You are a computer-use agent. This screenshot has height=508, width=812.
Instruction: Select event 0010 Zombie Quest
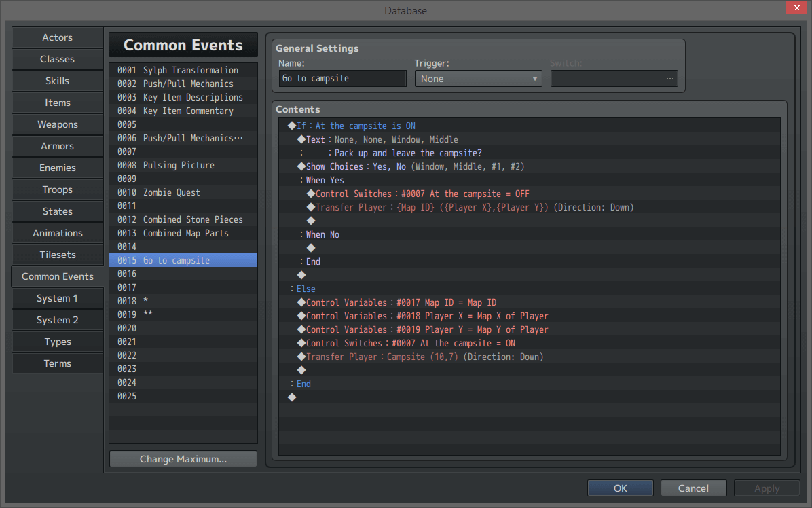click(x=183, y=192)
